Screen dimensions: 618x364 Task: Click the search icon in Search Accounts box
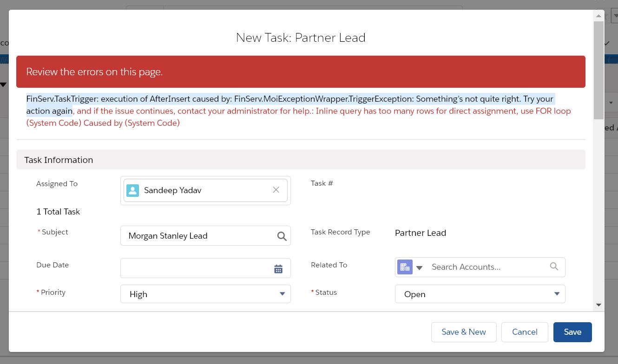click(554, 266)
